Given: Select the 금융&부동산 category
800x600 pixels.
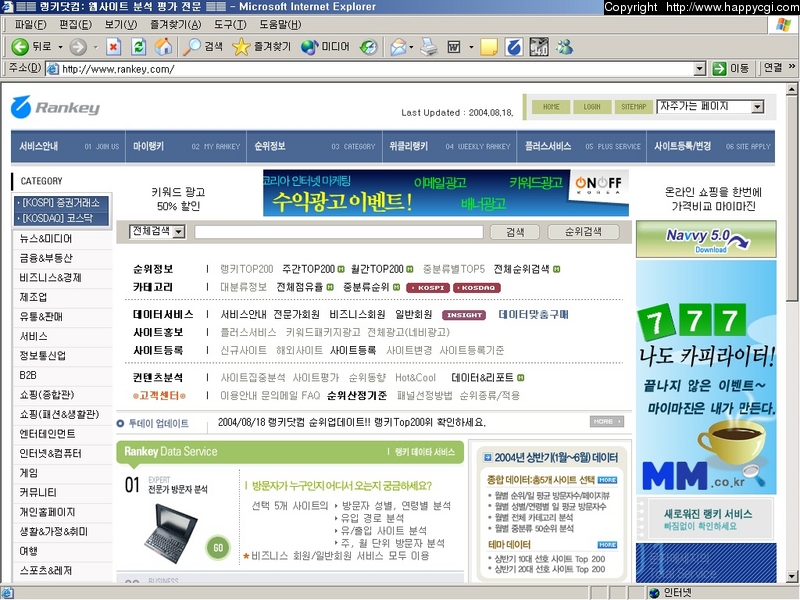Looking at the screenshot, I should [45, 258].
